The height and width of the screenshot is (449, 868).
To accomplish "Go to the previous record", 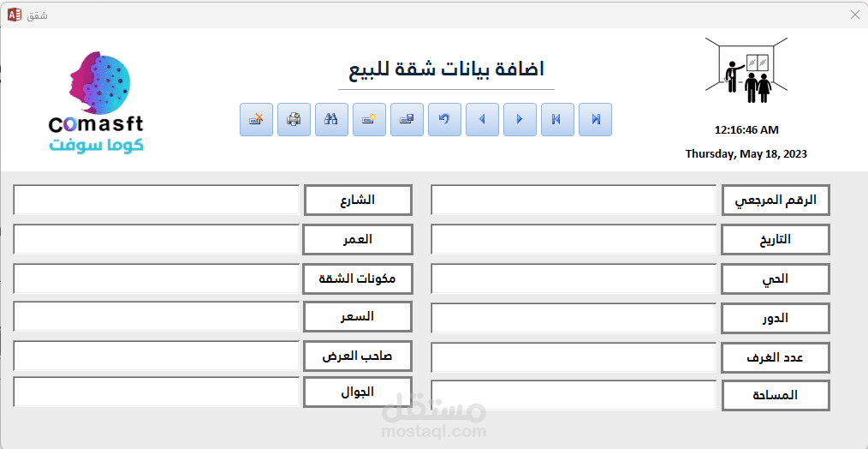I will [482, 119].
